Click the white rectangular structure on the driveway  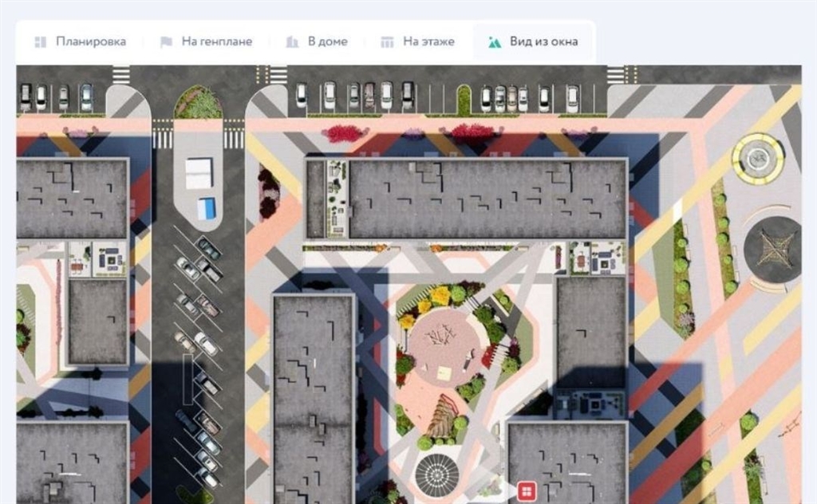199,173
